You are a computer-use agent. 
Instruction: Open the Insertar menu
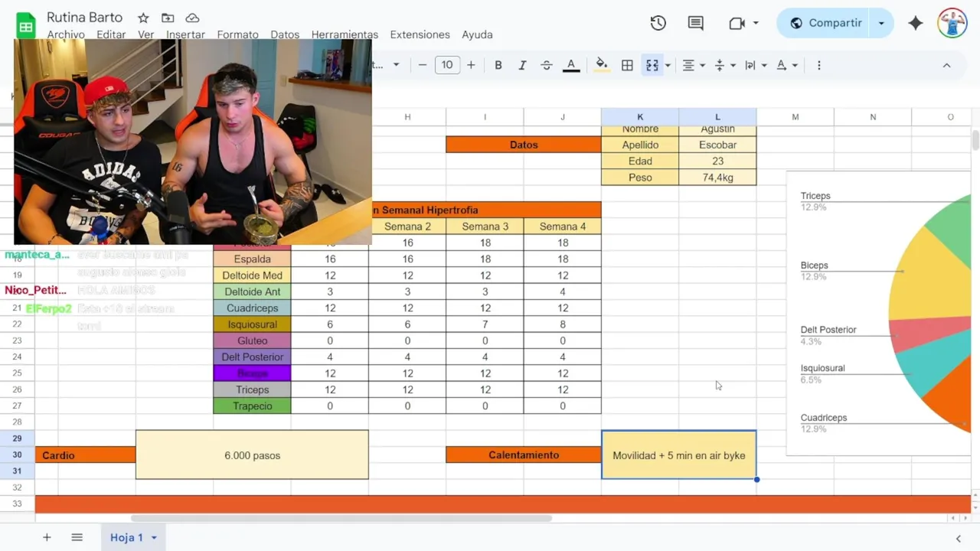pos(185,34)
